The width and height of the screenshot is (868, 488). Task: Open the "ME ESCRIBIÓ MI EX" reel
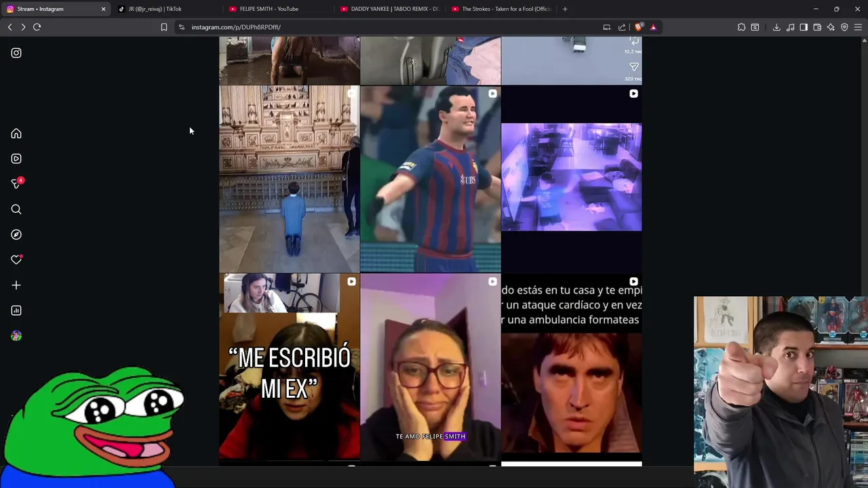coord(290,367)
